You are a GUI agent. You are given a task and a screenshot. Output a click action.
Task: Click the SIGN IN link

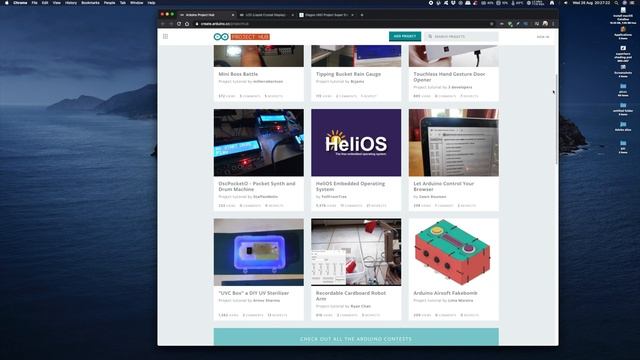(543, 37)
